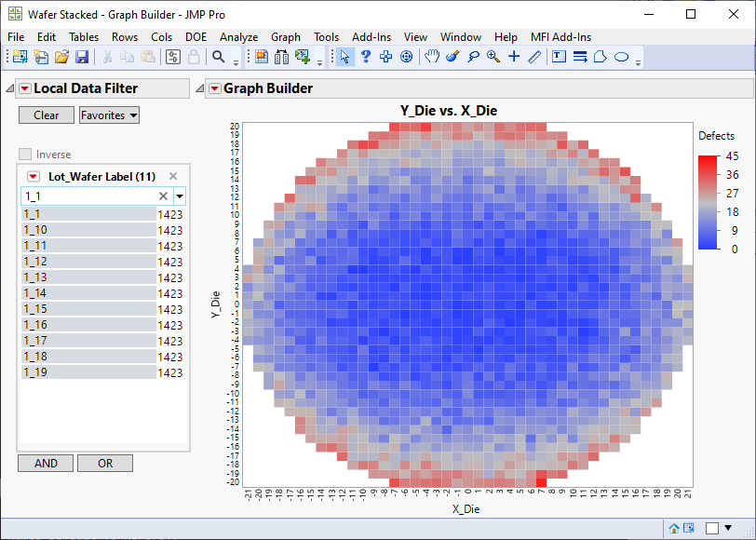Open the Lot_Wafer Label red triangle menu

(34, 175)
